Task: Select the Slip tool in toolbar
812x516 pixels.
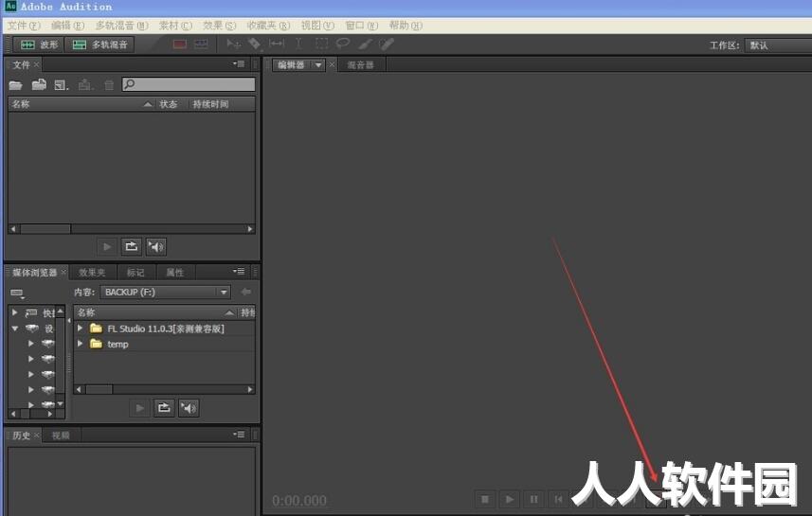Action: [x=277, y=44]
